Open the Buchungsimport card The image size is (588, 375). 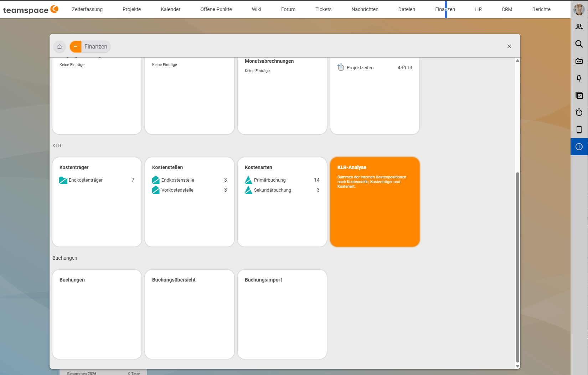click(x=282, y=314)
